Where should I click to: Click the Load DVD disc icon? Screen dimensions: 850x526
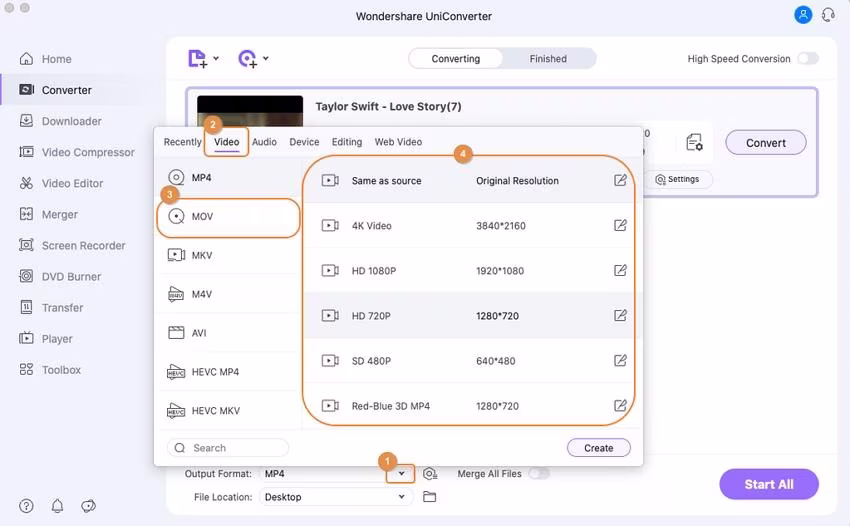247,59
